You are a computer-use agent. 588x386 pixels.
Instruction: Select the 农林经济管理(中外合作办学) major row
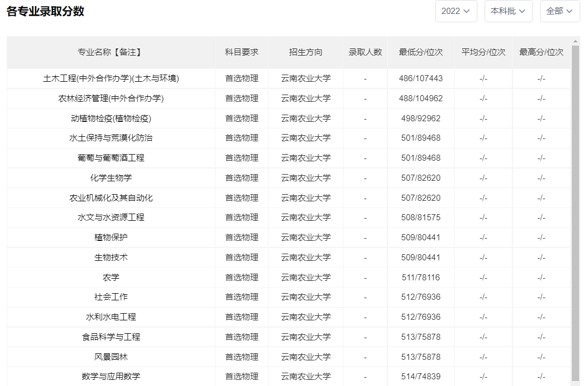point(111,98)
